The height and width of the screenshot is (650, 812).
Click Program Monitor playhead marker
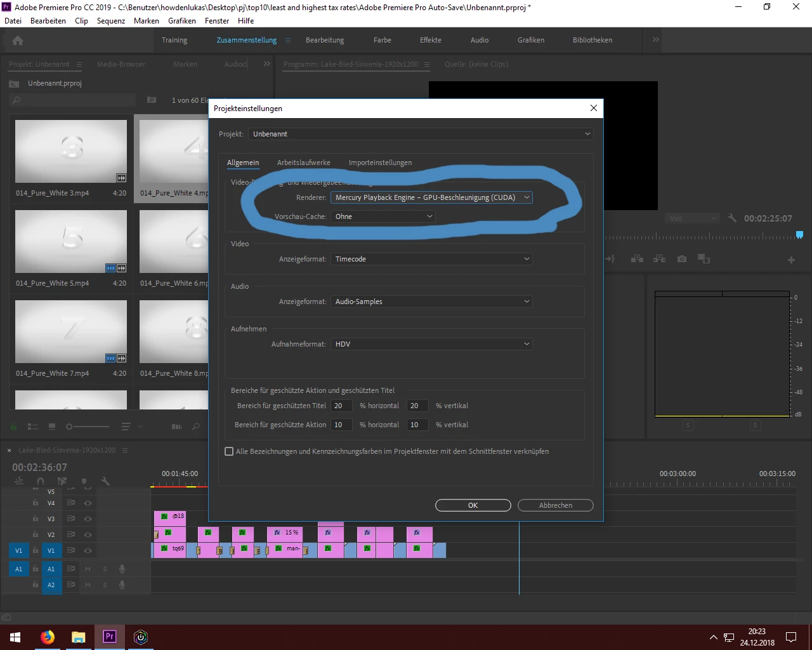coord(799,235)
